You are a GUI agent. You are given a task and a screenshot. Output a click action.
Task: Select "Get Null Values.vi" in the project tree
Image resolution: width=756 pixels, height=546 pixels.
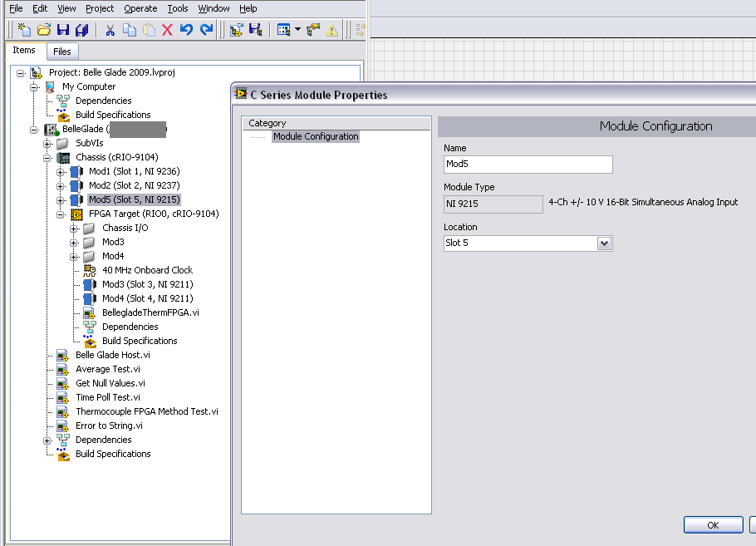click(x=110, y=383)
